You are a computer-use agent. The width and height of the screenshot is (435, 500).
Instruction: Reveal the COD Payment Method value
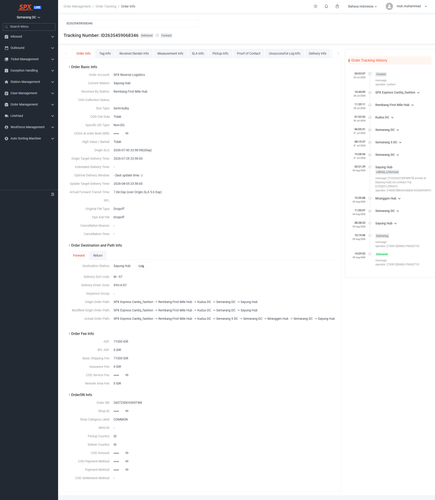(127, 461)
